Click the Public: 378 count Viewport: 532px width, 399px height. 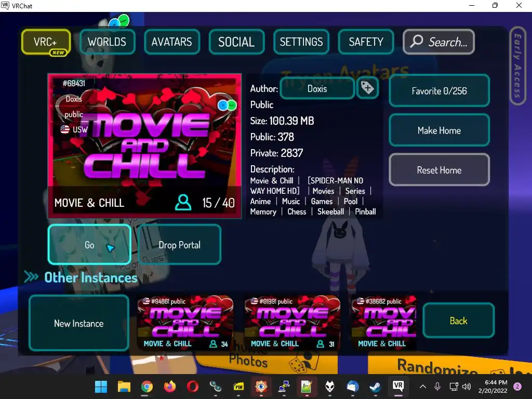coord(272,137)
